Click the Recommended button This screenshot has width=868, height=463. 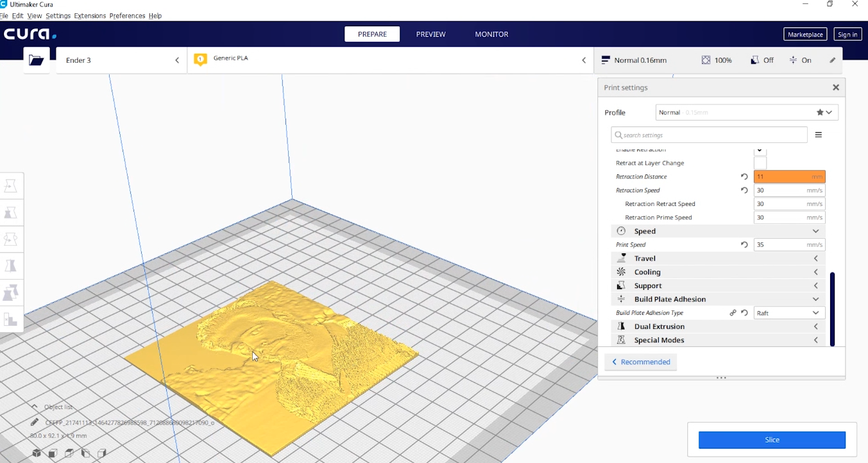(640, 362)
